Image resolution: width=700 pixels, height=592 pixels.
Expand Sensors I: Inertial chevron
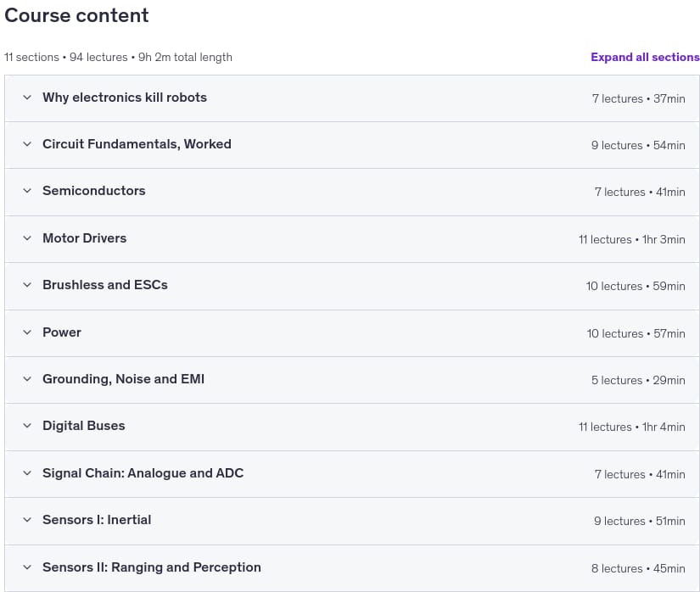[27, 520]
